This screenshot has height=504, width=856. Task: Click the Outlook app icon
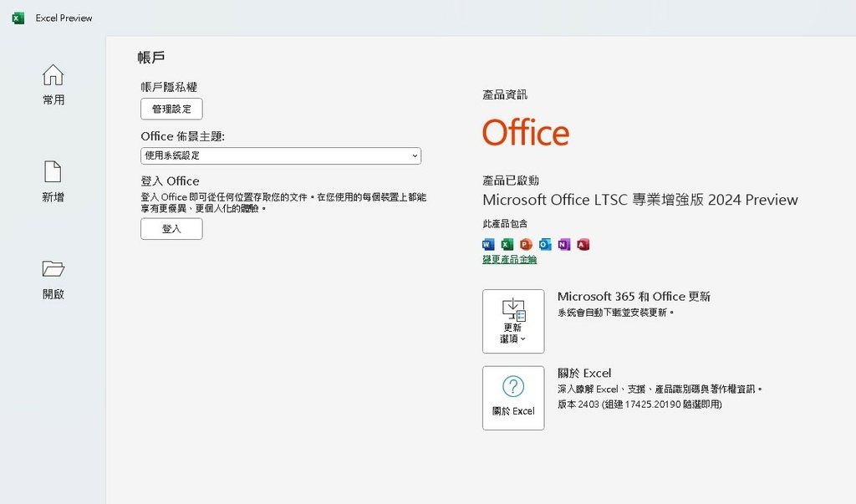click(545, 244)
